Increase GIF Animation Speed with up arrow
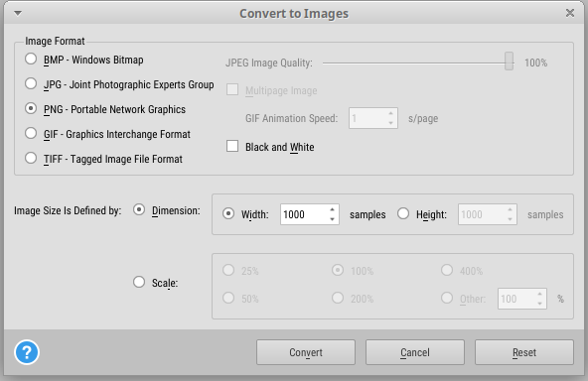Screen dimensions: 588x381 [390, 113]
